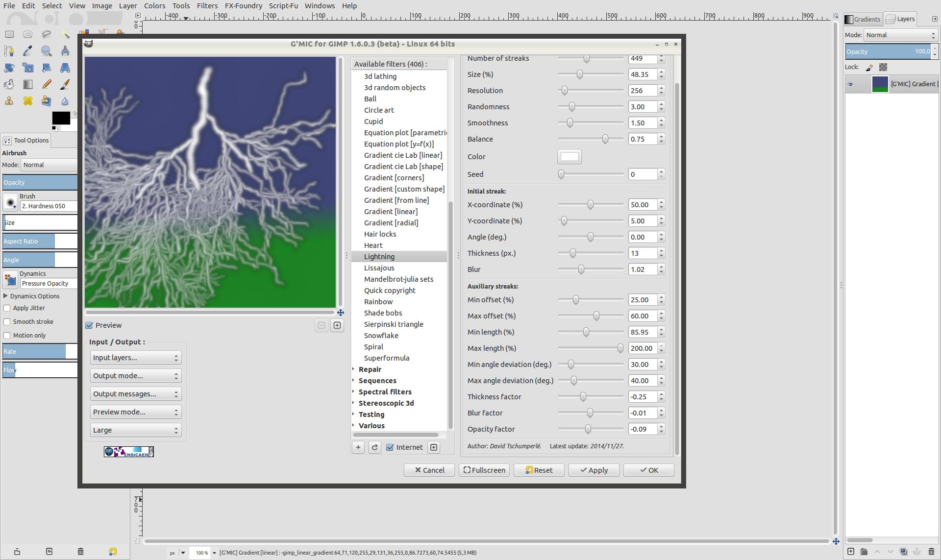Image resolution: width=941 pixels, height=560 pixels.
Task: Click the Reset button
Action: click(539, 470)
